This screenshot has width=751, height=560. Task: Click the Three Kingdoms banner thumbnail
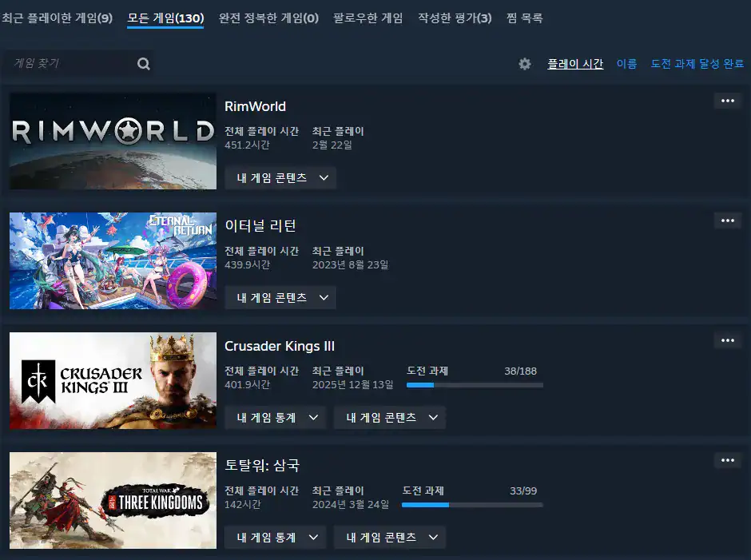(113, 500)
